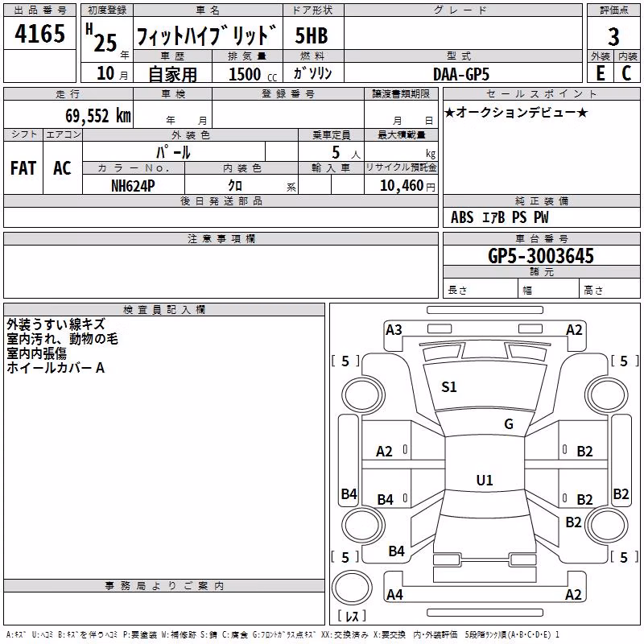The height and width of the screenshot is (644, 644).
Task: Click the 最大積載量 header
Action: [401, 135]
